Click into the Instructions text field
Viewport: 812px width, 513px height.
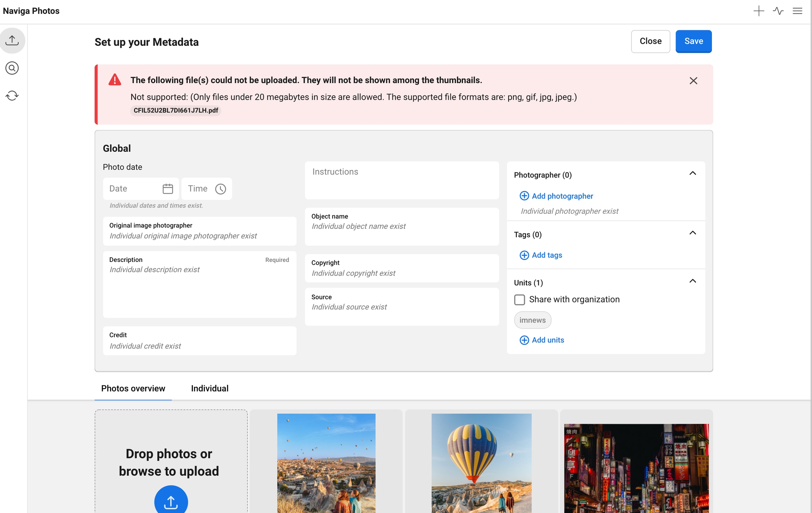coord(402,180)
